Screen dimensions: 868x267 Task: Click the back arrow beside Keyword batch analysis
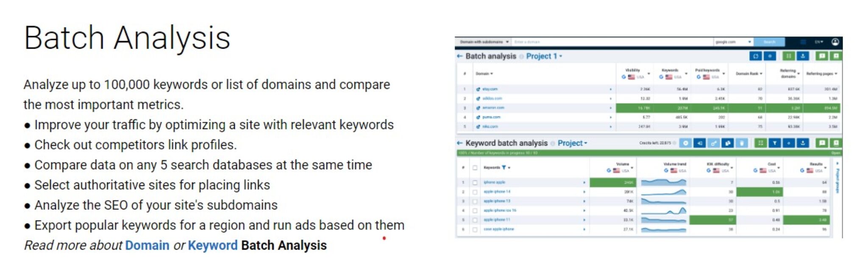tap(460, 143)
